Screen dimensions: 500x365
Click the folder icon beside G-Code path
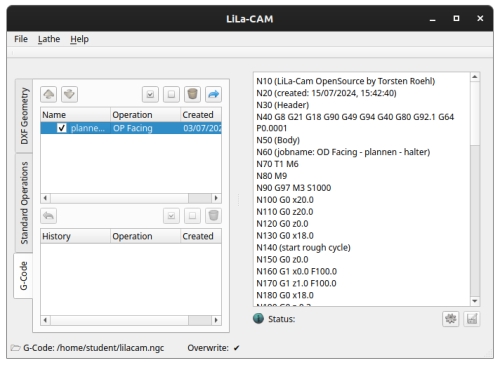pyautogui.click(x=15, y=348)
